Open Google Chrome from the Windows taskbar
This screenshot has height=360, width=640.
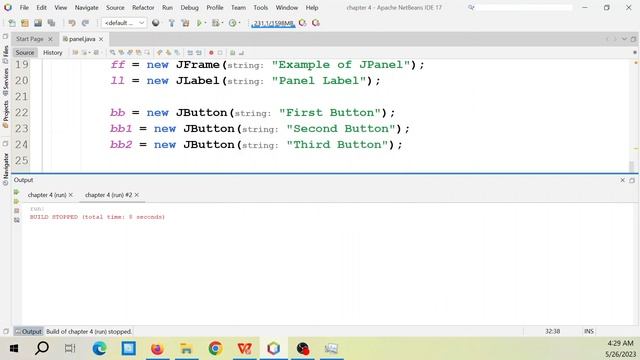(x=216, y=349)
